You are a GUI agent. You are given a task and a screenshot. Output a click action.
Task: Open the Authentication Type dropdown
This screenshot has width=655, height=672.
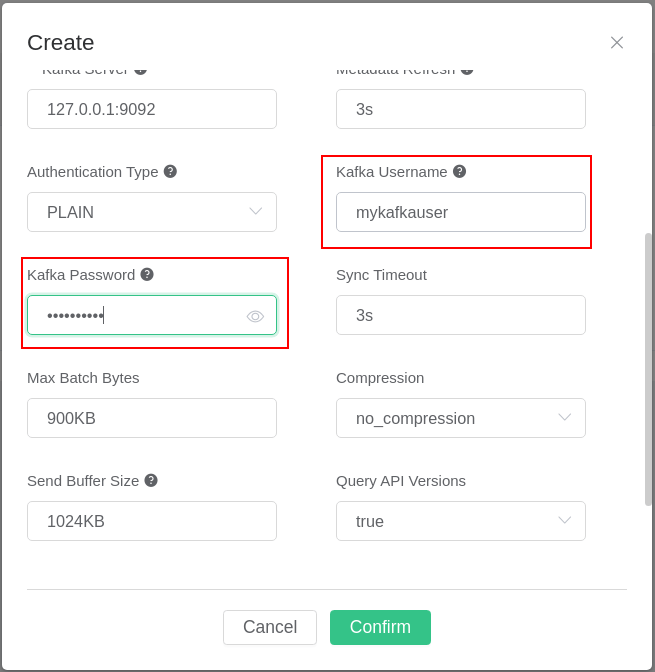152,212
